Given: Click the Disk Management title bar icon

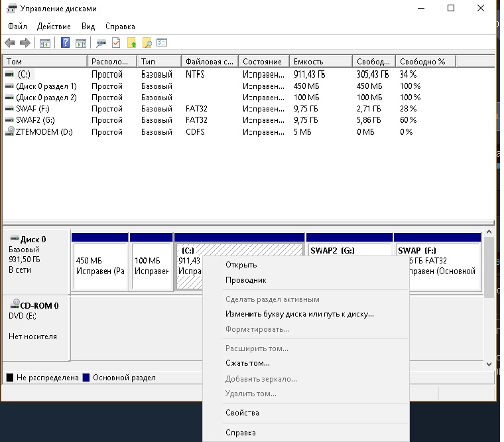Looking at the screenshot, I should point(11,9).
